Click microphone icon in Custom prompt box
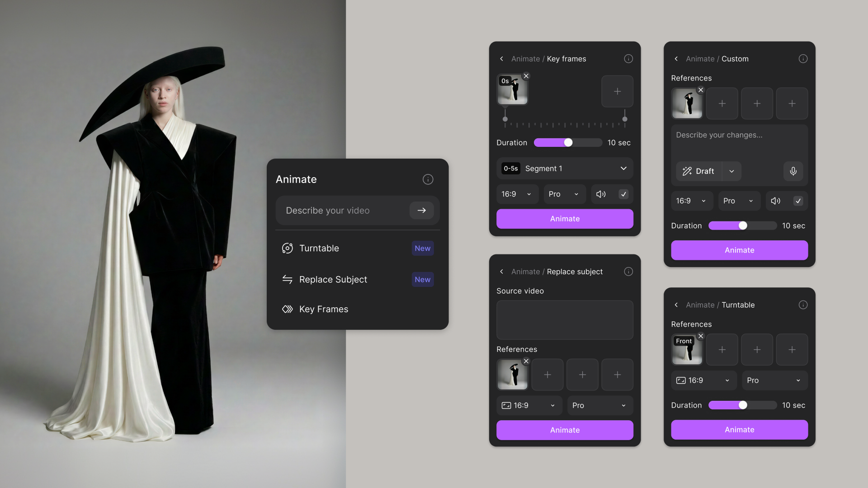 point(793,171)
